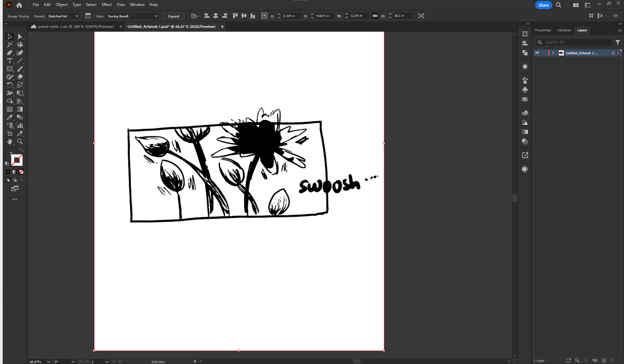
Task: Select the Line Segment tool
Action: point(20,61)
